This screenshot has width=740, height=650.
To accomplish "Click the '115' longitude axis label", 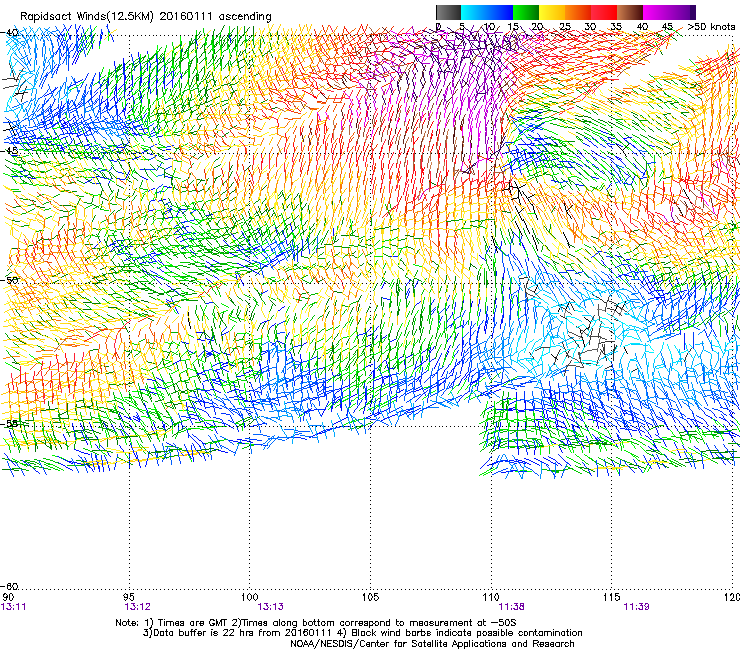I will (612, 597).
